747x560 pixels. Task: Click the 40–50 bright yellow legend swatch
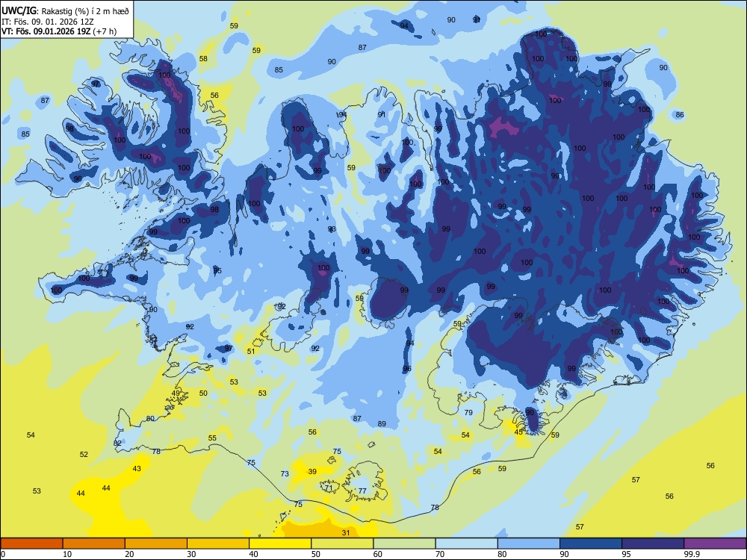click(x=280, y=544)
